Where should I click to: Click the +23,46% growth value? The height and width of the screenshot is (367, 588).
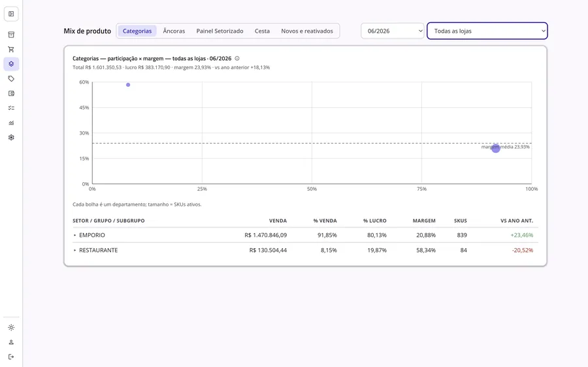click(x=521, y=235)
